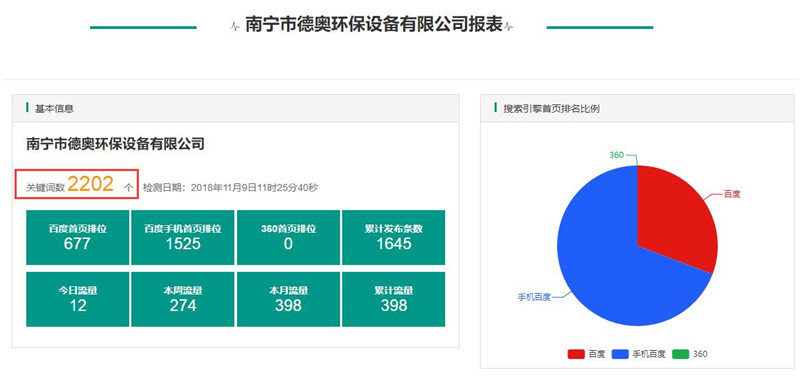Viewport: 800px width, 376px height.
Task: Click the 手机百度 label beside the pie
Action: (x=534, y=297)
